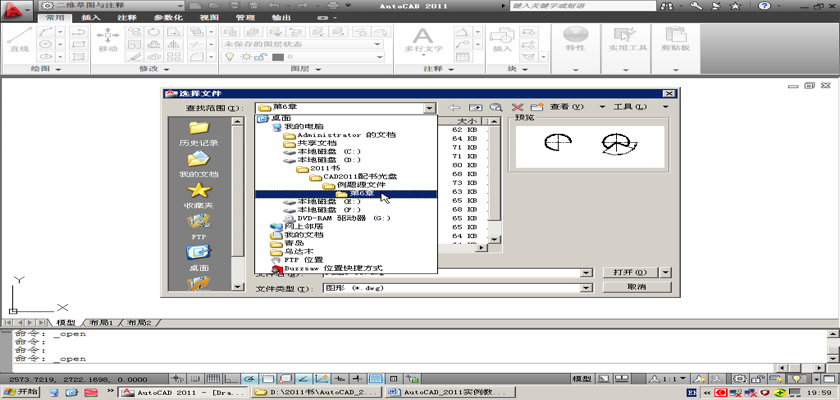Click the 打开(O) open button
The width and height of the screenshot is (840, 400).
632,272
